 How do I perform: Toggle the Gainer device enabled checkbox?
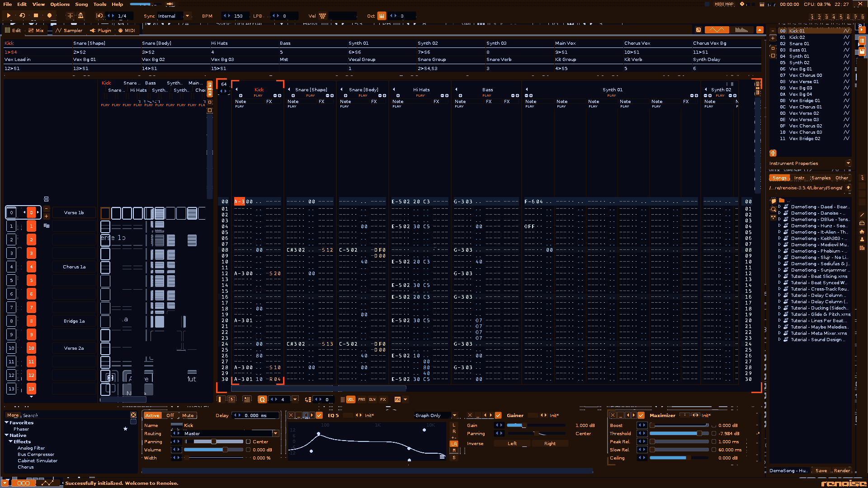(x=498, y=415)
